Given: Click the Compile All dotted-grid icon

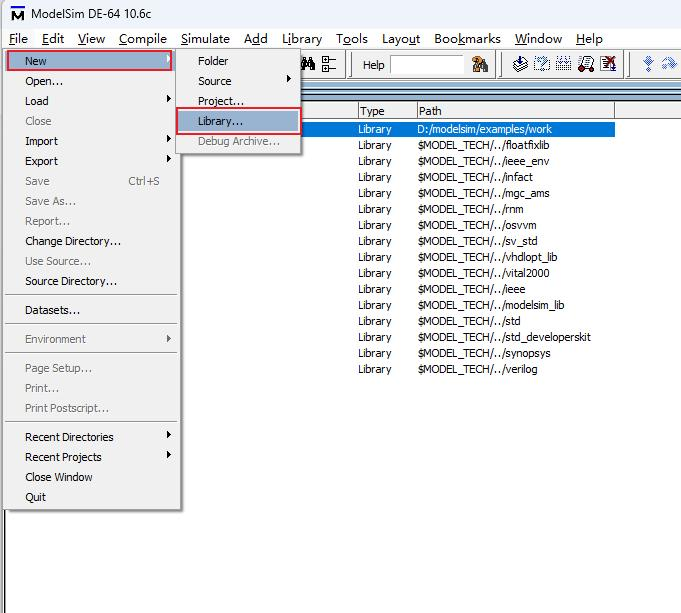Looking at the screenshot, I should click(563, 64).
